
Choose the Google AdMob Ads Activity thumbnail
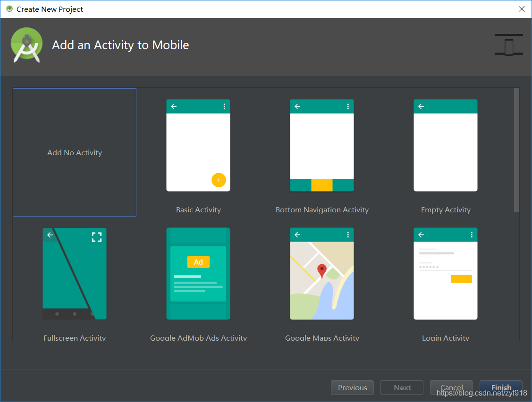198,274
